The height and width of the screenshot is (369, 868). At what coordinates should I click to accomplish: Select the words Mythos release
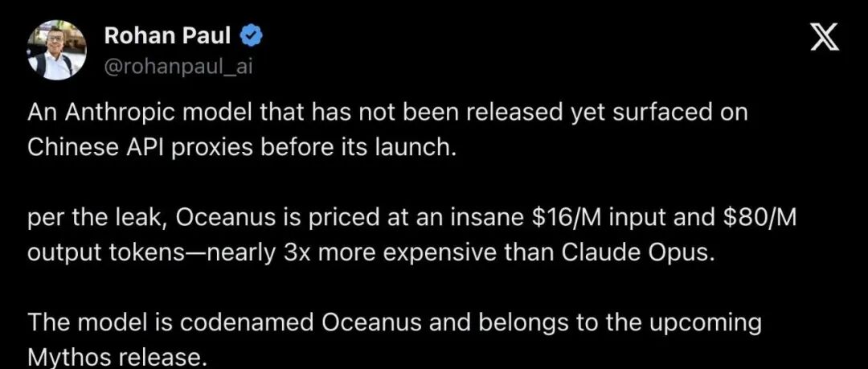point(117,358)
